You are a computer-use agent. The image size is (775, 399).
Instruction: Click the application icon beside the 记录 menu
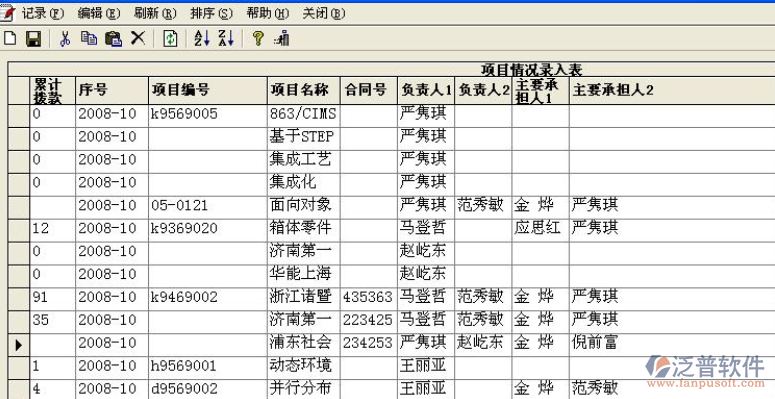point(7,13)
